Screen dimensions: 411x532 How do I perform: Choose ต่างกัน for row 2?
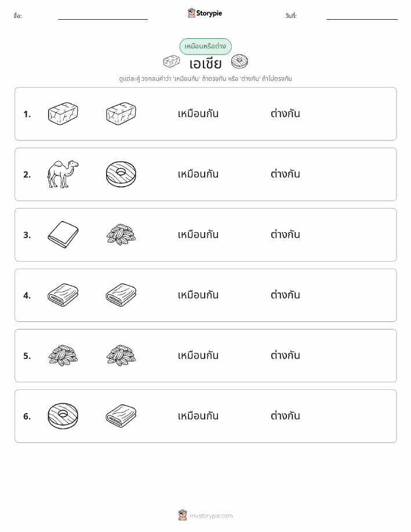point(285,174)
